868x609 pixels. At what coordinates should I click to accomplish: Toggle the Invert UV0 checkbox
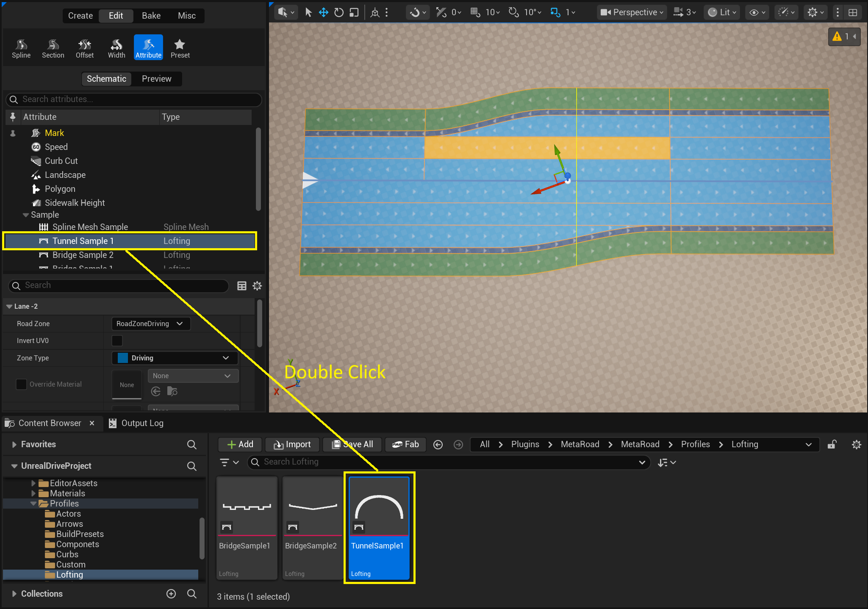[117, 340]
